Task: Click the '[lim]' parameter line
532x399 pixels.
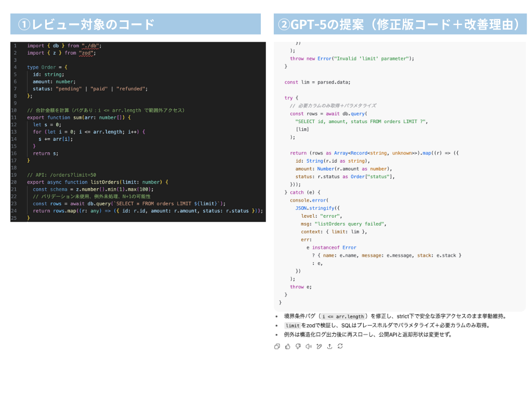Action: coord(302,129)
